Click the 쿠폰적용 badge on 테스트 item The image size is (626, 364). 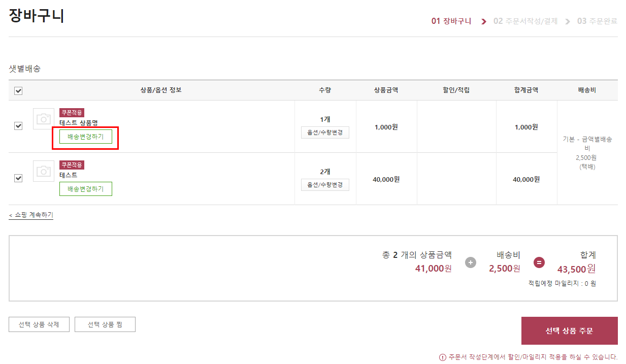(72, 165)
